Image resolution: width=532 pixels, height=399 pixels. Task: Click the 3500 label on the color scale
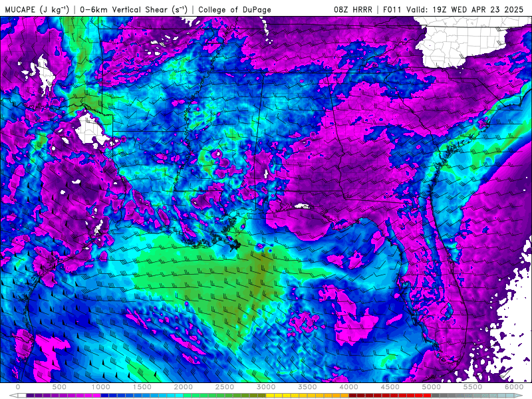point(307,387)
